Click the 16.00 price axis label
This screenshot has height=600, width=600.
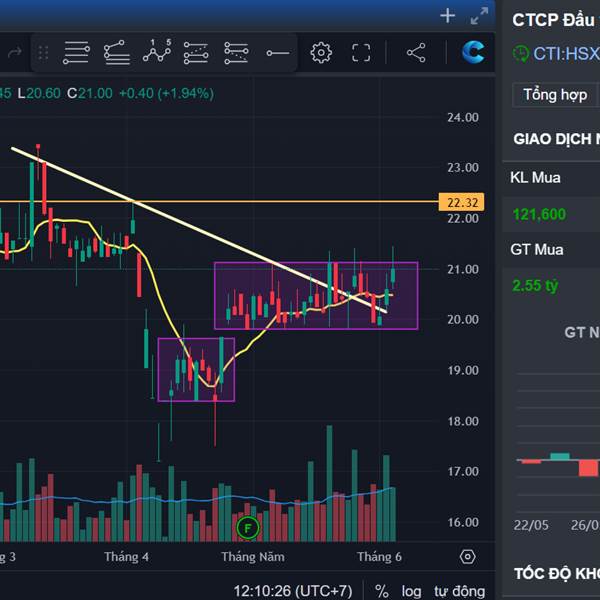coord(463,522)
